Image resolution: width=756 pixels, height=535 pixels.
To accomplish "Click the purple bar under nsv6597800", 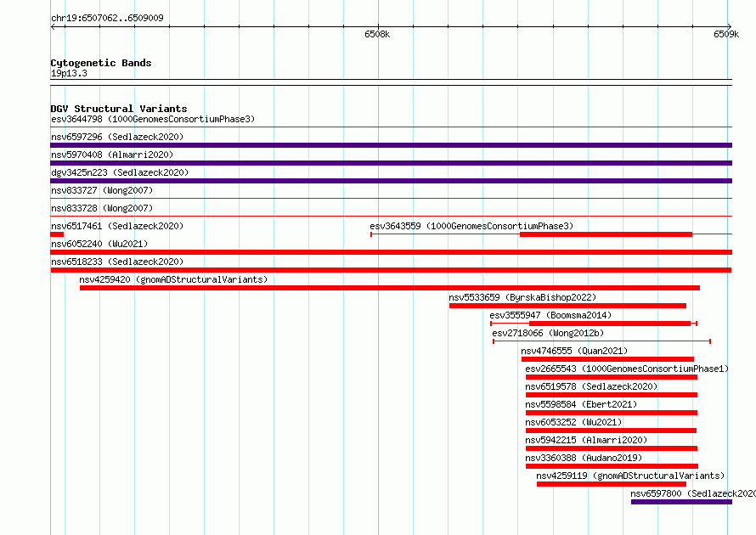I will [681, 502].
